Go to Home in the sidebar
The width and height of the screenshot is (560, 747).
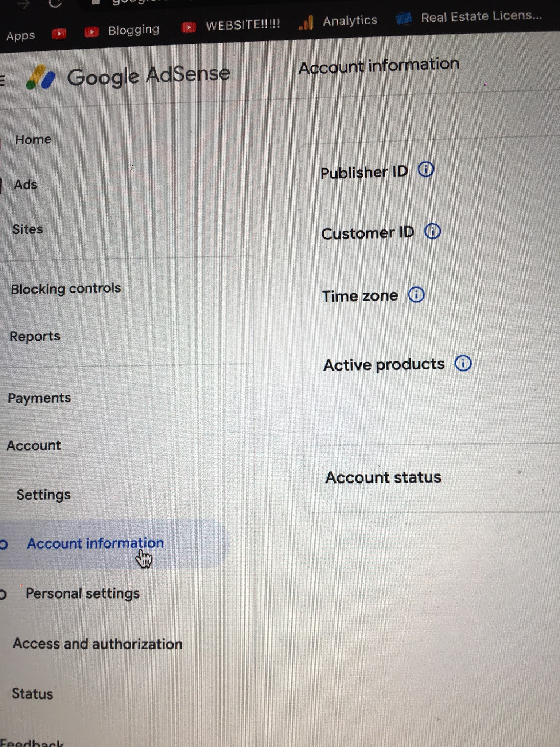coord(33,140)
